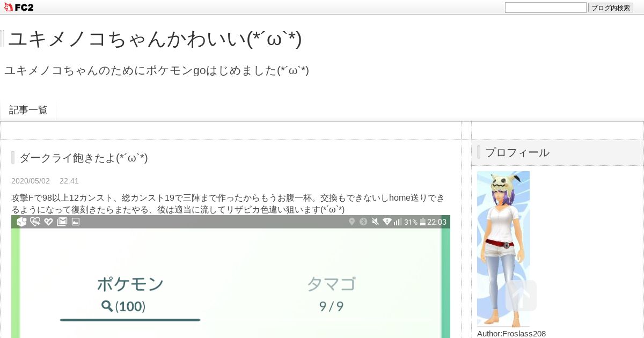Open the 記事一覧 tab
The width and height of the screenshot is (644, 338).
[x=28, y=110]
